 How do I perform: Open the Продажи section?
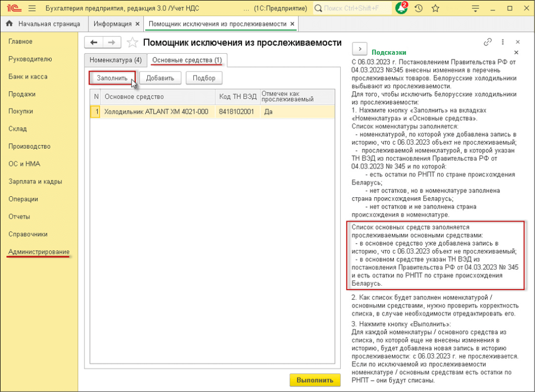click(22, 94)
